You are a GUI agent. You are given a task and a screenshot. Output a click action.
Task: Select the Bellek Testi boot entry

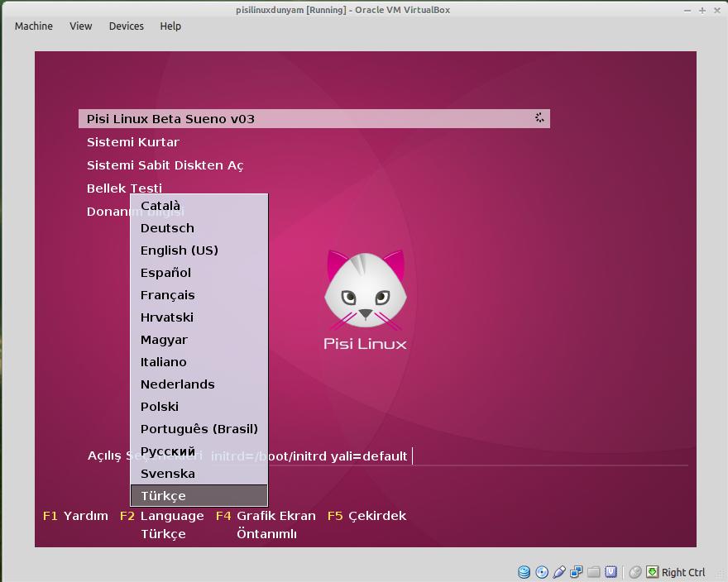(x=125, y=188)
